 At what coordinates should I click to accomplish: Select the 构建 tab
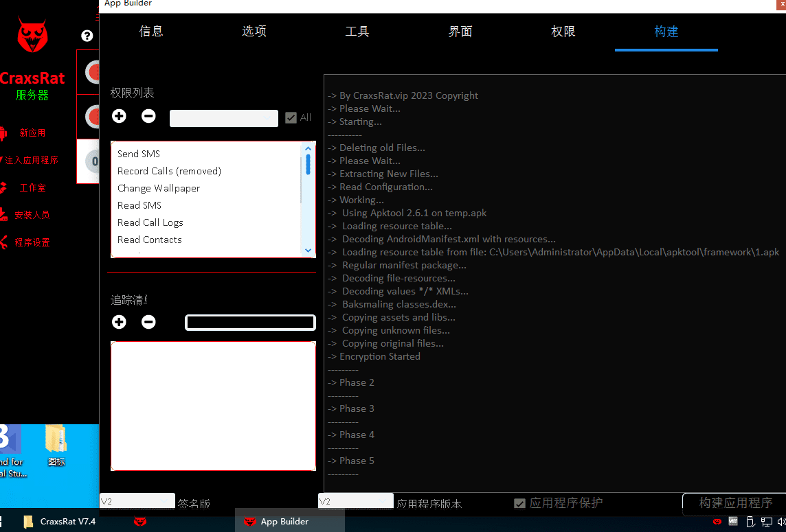tap(666, 31)
